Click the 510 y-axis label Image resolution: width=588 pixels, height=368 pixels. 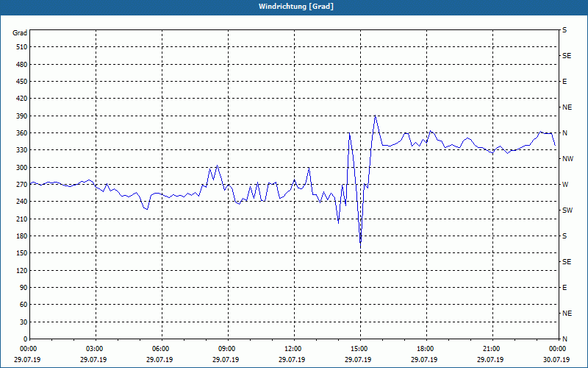21,47
